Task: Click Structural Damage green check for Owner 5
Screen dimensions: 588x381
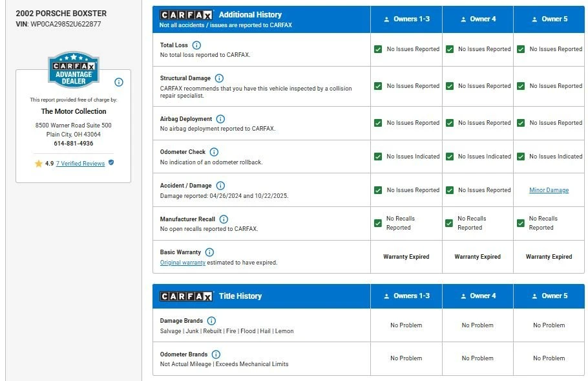Action: (521, 86)
